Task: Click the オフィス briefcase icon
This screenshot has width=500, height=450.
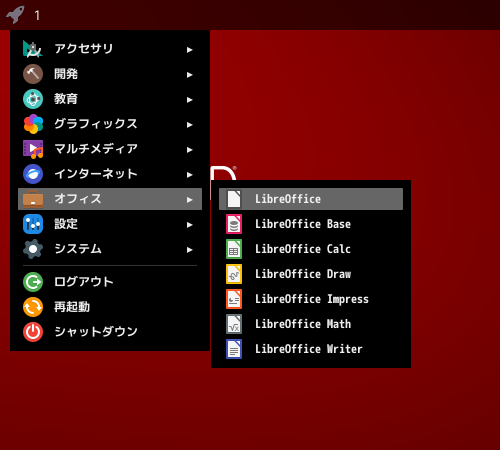Action: 33,199
